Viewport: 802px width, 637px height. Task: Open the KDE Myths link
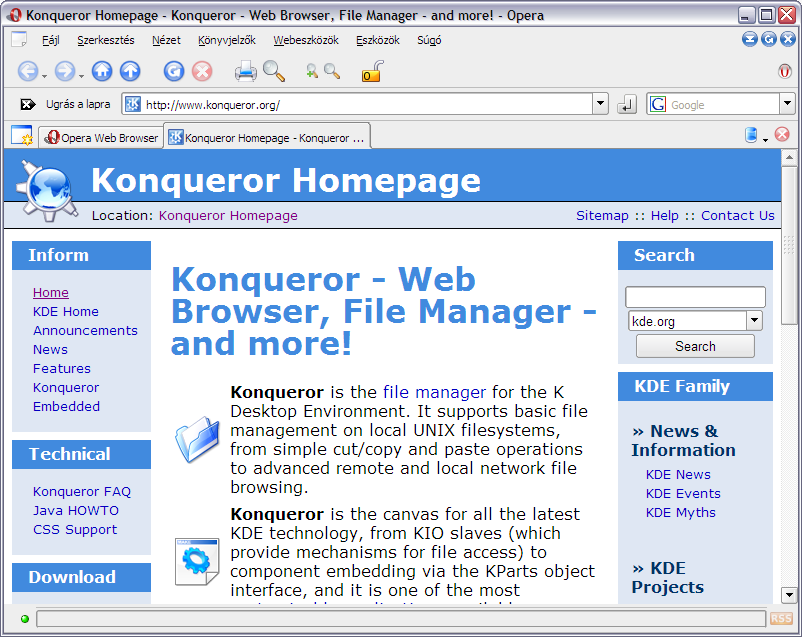coord(680,513)
